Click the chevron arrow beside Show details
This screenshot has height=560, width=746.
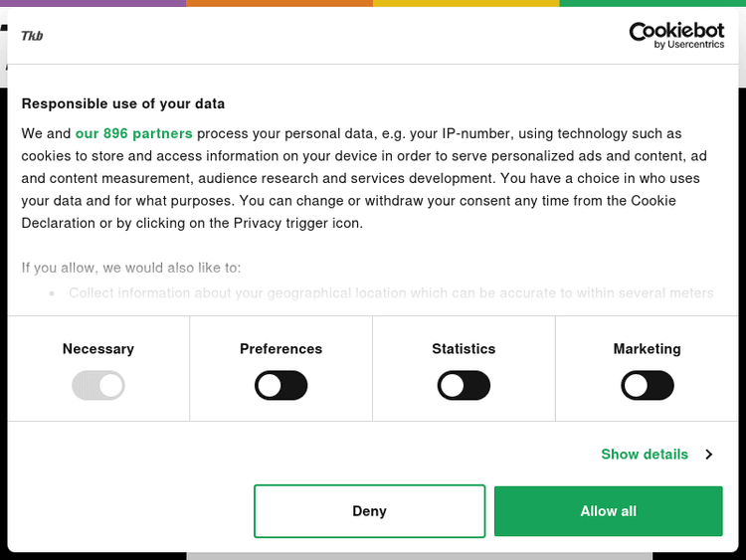(x=709, y=455)
